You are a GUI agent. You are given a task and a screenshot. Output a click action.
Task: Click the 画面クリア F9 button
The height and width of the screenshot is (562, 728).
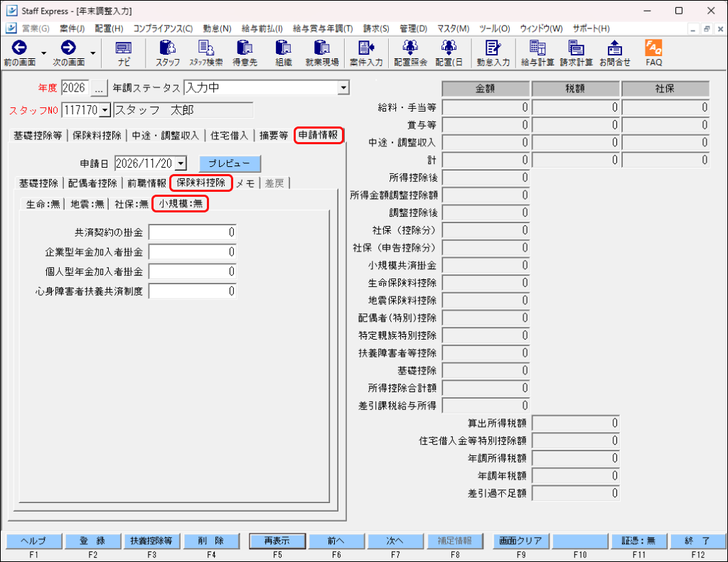[520, 541]
